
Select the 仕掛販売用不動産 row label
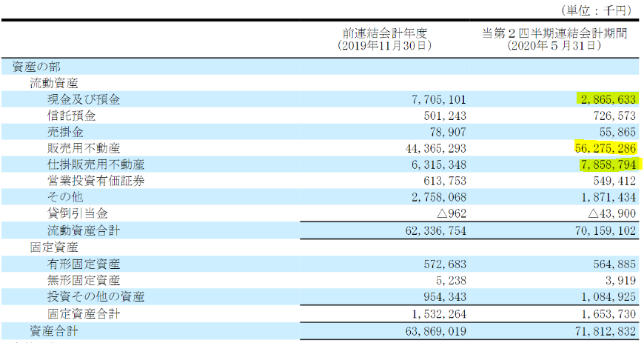click(x=95, y=165)
